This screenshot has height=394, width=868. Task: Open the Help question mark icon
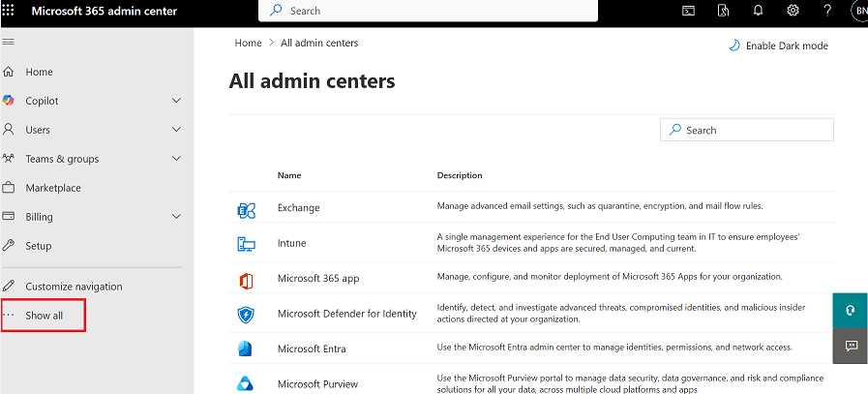point(827,11)
